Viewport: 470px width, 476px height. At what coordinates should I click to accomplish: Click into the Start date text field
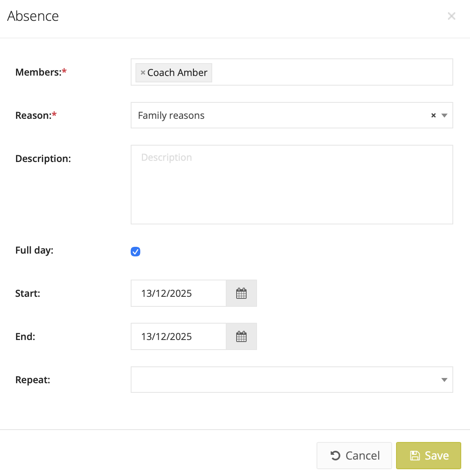[x=178, y=294]
